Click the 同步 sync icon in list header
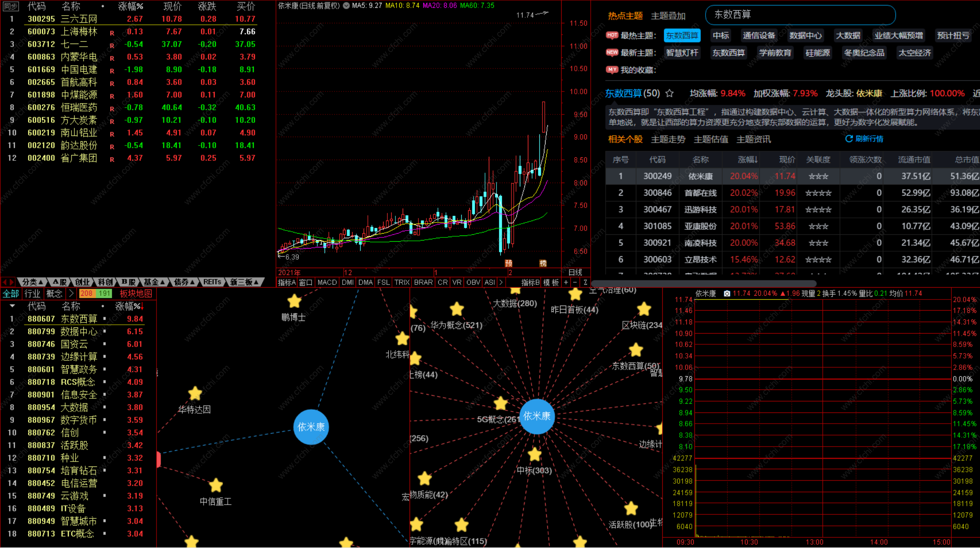980x548 pixels. point(11,6)
